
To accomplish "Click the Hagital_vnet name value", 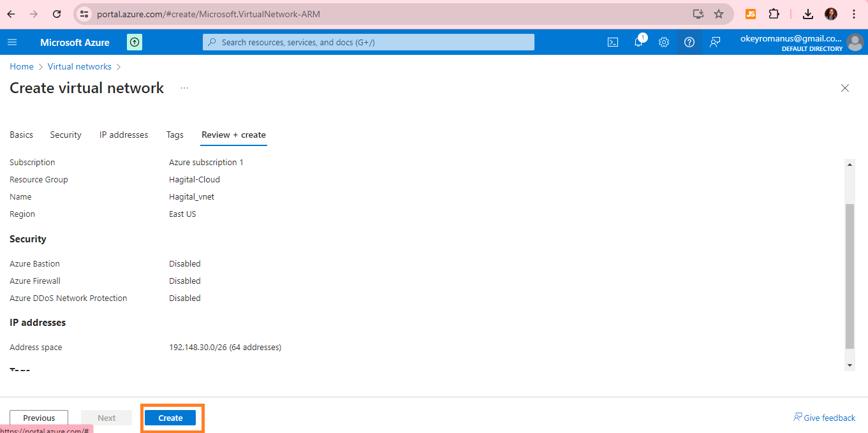I will (191, 196).
